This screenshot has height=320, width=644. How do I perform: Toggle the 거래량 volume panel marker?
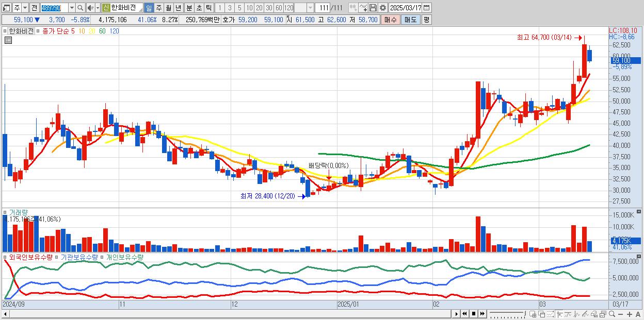click(5, 212)
